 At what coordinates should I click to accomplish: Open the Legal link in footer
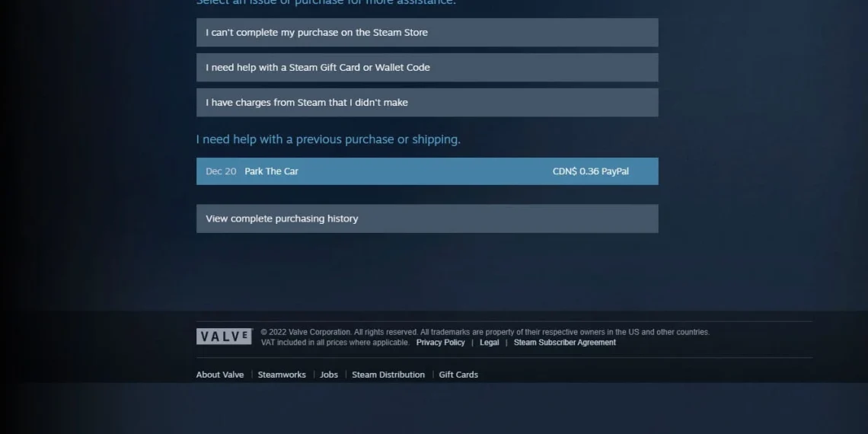click(489, 343)
